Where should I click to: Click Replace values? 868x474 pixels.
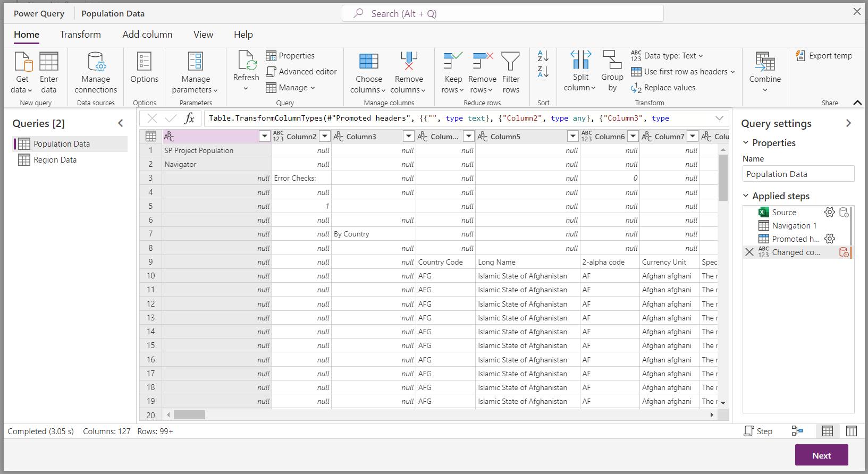(x=663, y=88)
